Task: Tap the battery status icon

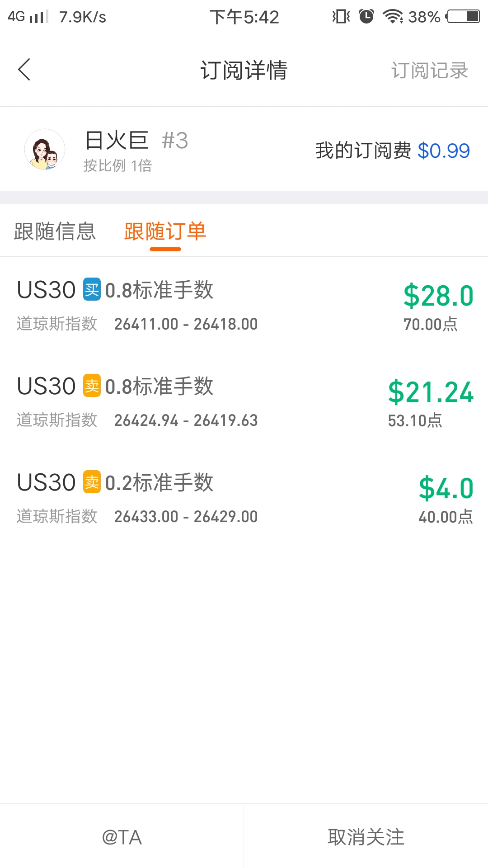Action: (463, 17)
